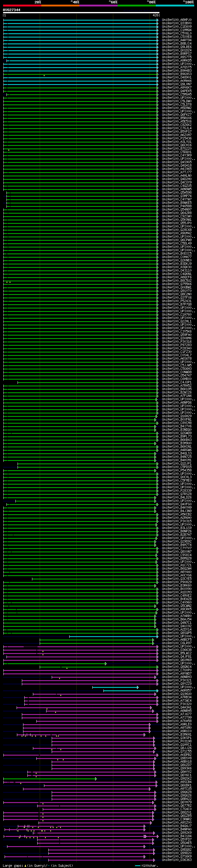Select label UniRef100_C0NWD8
The height and width of the screenshot is (868, 197).
point(177,372)
